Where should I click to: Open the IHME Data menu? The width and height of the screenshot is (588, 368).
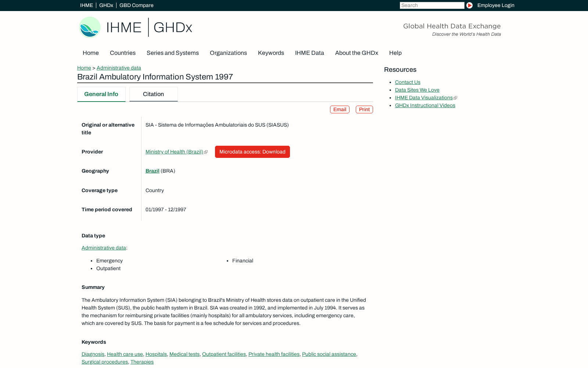(x=309, y=53)
